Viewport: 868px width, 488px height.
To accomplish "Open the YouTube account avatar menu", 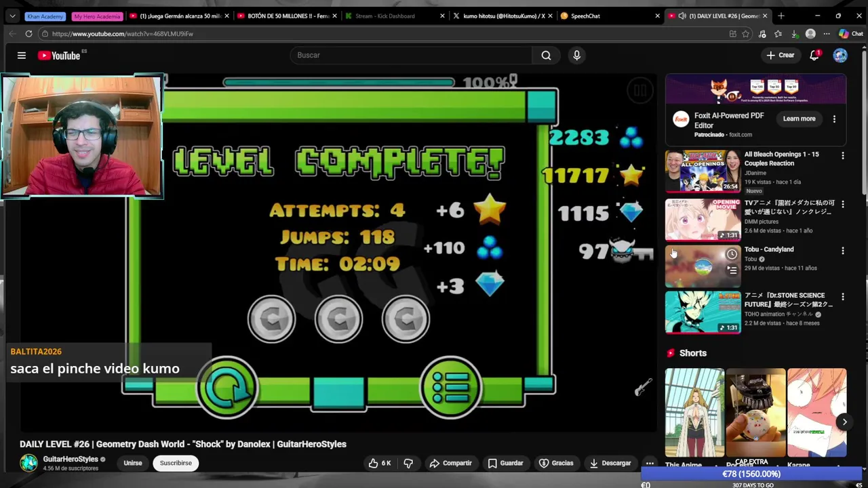I will click(840, 55).
